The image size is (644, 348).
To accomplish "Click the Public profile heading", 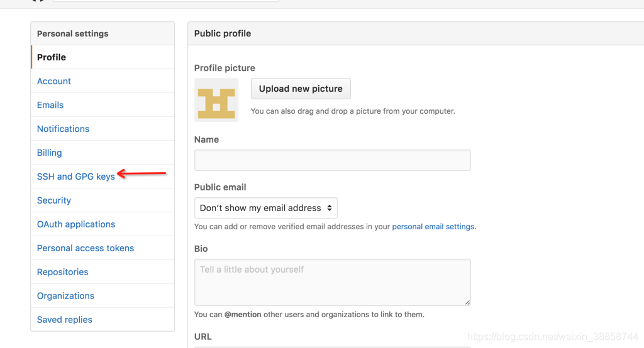I will pyautogui.click(x=223, y=34).
